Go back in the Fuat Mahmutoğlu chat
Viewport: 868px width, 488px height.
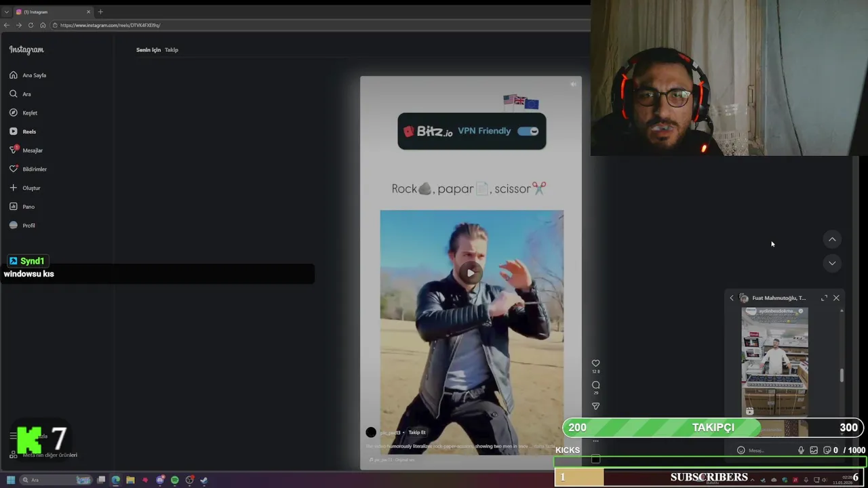click(731, 298)
